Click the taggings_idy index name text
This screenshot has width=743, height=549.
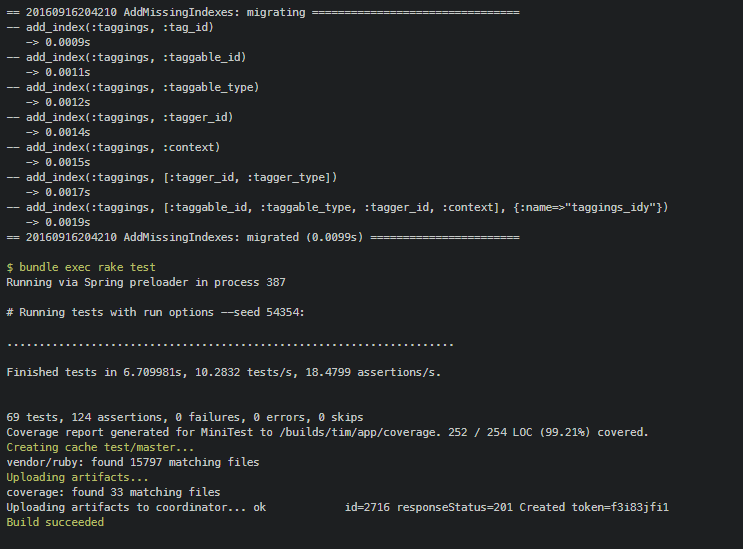tap(610, 207)
